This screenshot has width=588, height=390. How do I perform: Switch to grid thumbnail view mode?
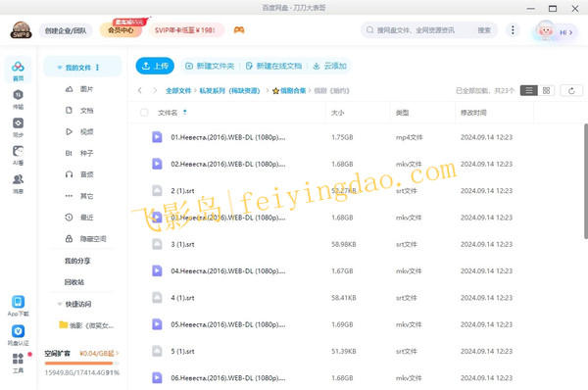point(546,91)
